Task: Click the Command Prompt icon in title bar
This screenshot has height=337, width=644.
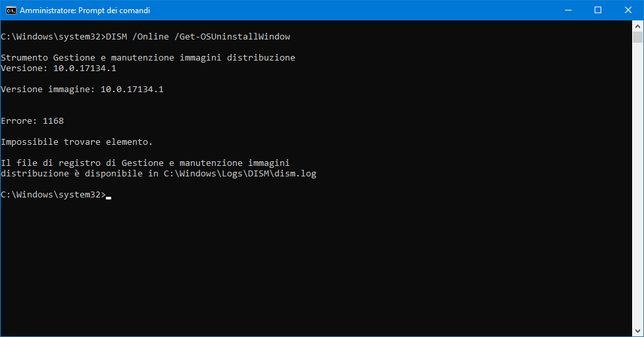Action: point(10,11)
